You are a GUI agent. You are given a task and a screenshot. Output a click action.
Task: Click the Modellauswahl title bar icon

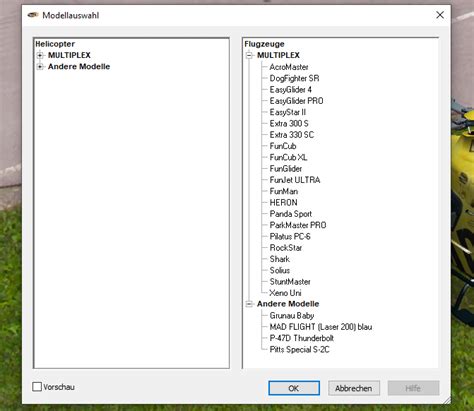click(33, 15)
